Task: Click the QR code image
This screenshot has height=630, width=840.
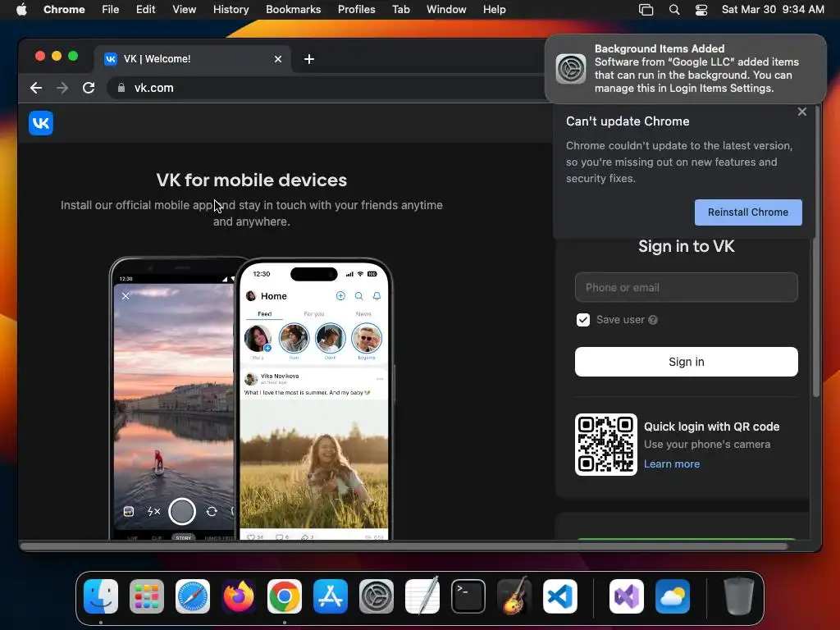Action: click(606, 445)
